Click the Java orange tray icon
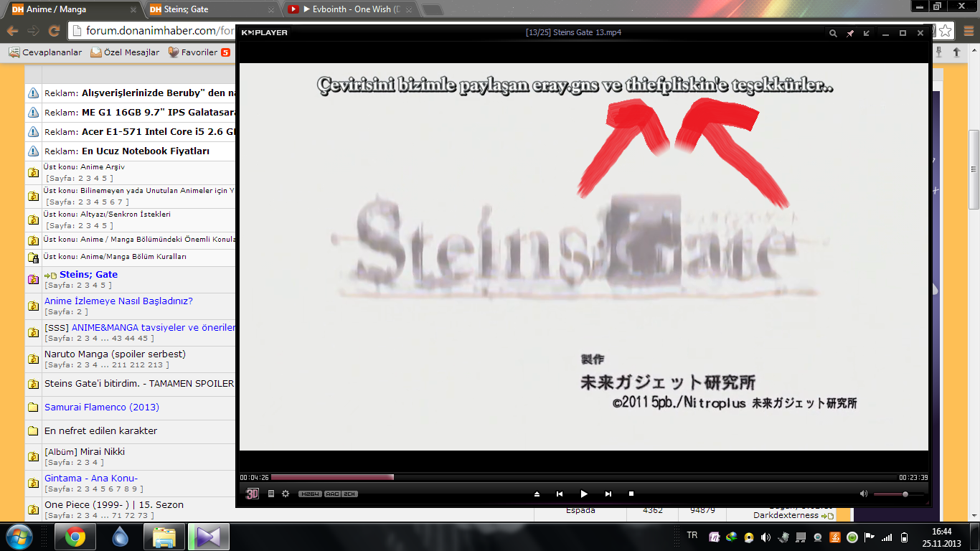This screenshot has height=551, width=980. pos(835,537)
